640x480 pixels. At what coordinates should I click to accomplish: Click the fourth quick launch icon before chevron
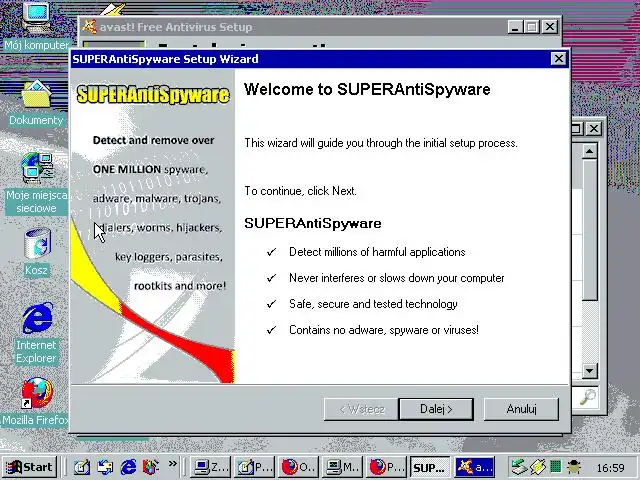pos(151,467)
